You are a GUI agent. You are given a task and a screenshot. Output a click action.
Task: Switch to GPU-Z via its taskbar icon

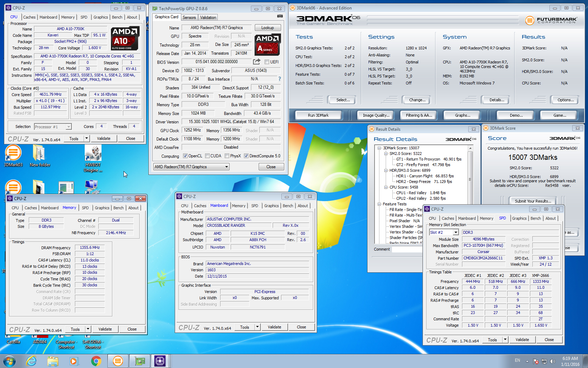pos(140,361)
